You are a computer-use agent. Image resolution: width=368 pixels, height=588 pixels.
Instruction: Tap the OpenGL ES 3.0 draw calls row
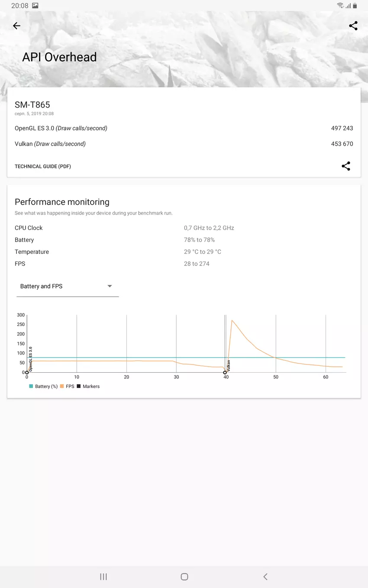[x=184, y=128]
